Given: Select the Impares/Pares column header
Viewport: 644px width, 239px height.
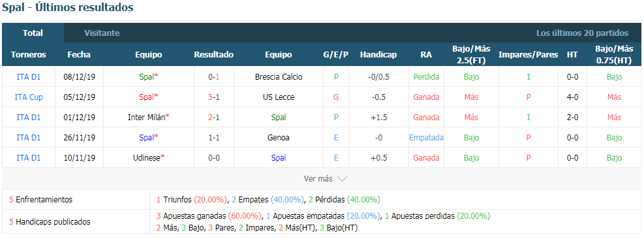Looking at the screenshot, I should tap(528, 55).
